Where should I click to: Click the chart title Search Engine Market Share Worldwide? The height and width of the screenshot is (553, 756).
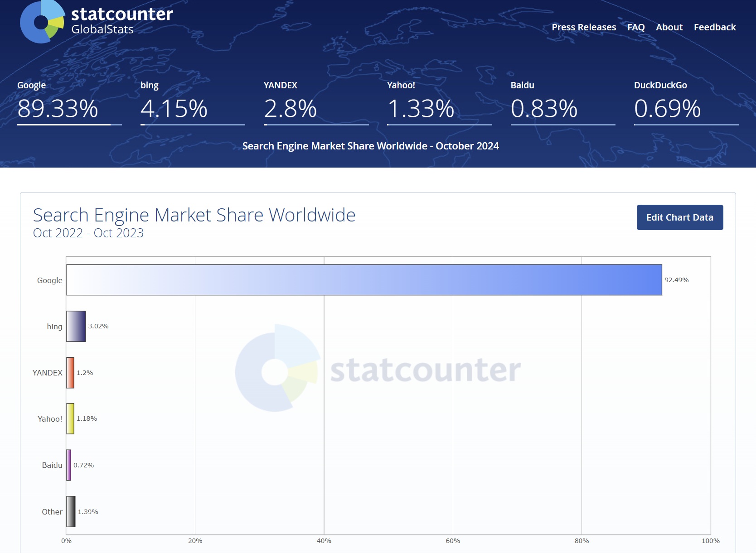pyautogui.click(x=194, y=215)
